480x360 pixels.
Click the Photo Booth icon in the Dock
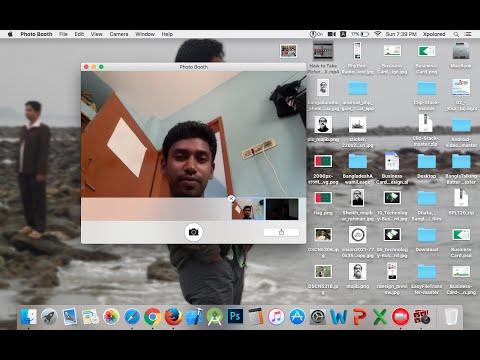click(x=421, y=317)
